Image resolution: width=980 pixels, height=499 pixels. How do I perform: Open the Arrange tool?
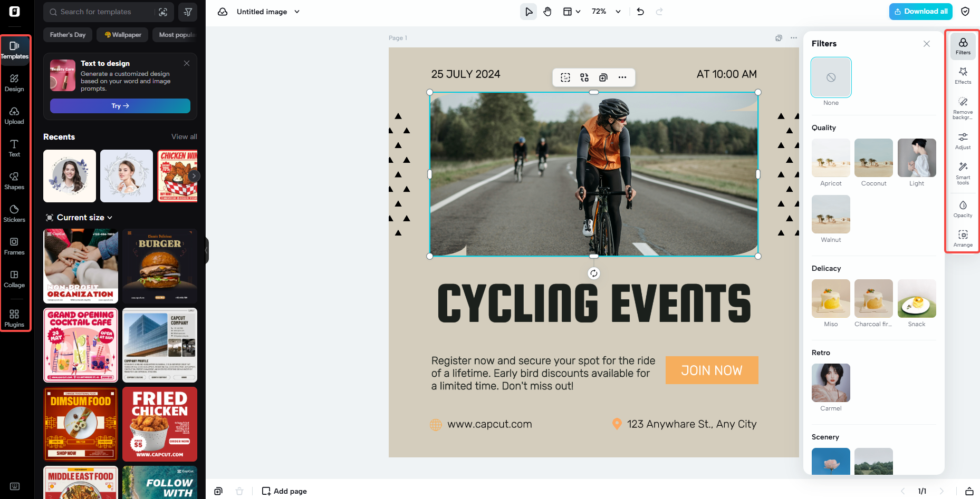coord(963,238)
